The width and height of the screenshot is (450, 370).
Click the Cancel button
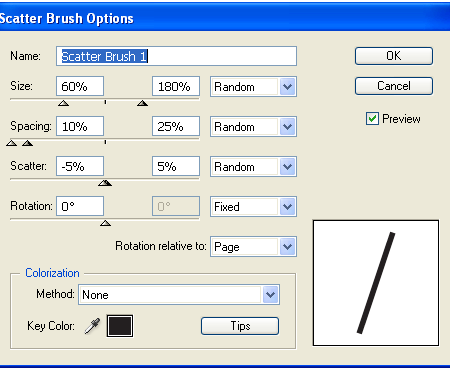394,86
